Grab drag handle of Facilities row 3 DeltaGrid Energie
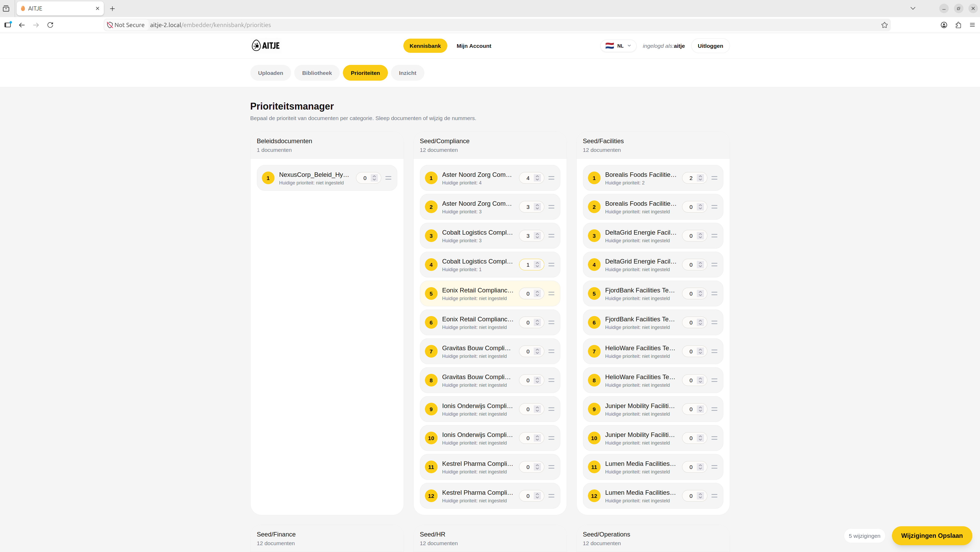 point(714,236)
